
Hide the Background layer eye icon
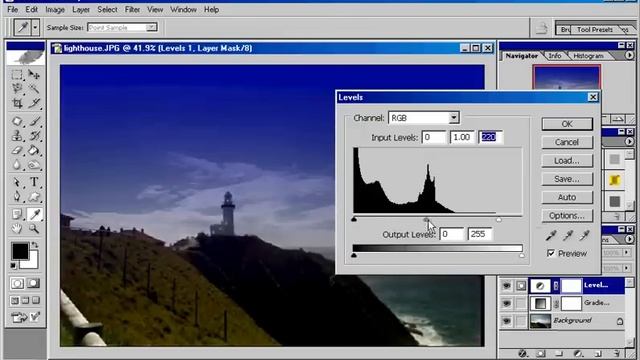(507, 321)
